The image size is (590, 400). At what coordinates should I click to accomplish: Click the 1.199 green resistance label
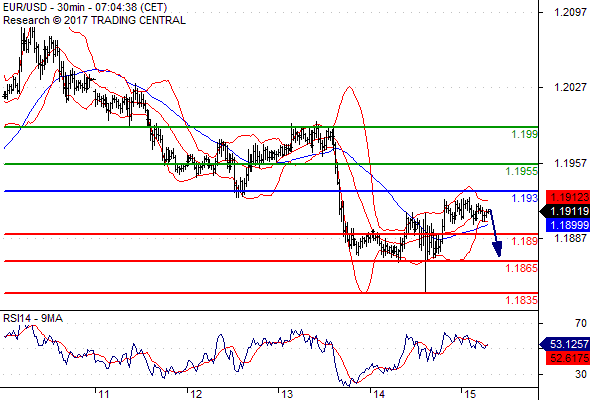[525, 134]
